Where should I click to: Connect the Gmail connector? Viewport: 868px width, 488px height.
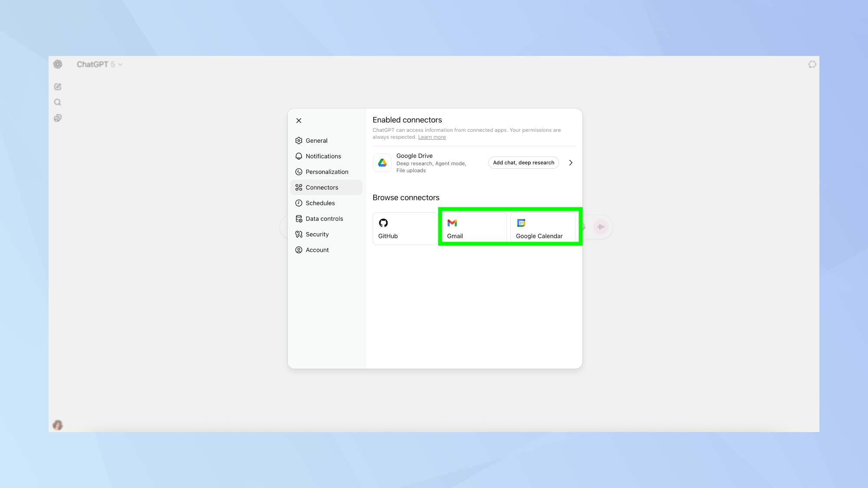tap(473, 228)
